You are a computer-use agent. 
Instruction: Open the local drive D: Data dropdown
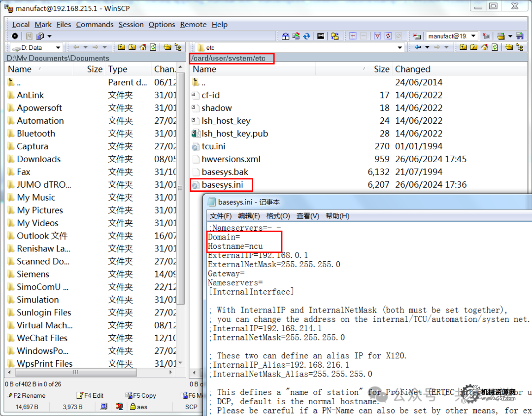pyautogui.click(x=58, y=47)
